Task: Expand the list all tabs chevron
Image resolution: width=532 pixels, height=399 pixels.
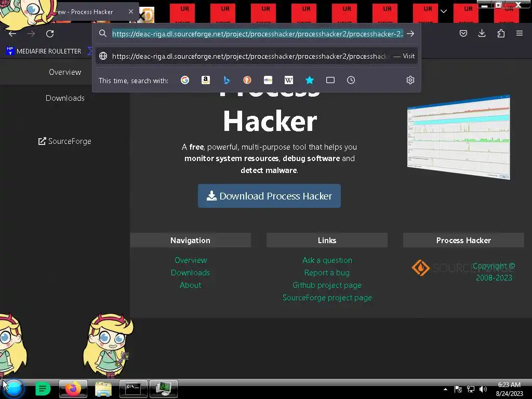Action: [x=444, y=11]
